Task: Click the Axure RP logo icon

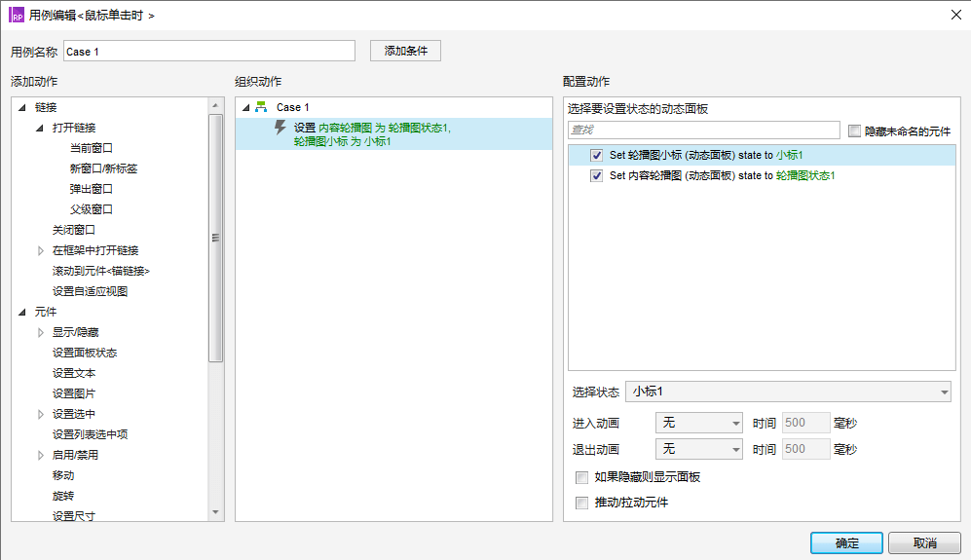Action: [x=17, y=15]
